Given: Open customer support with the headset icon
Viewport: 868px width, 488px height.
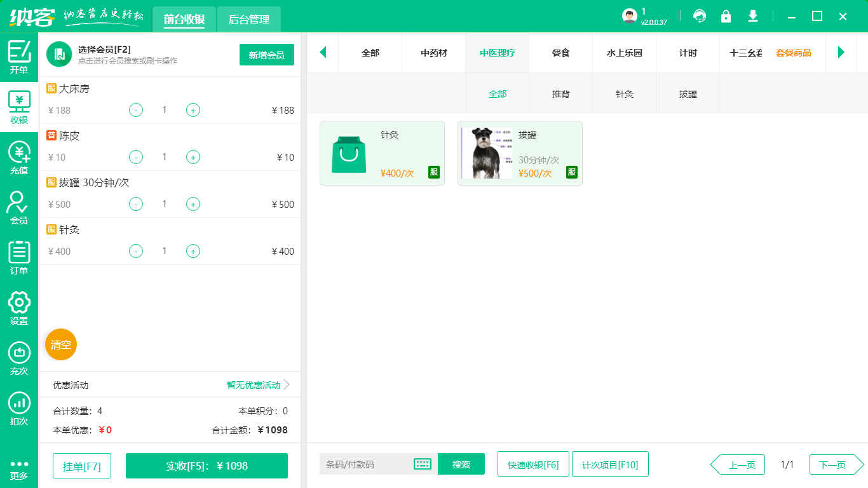Looking at the screenshot, I should 699,16.
